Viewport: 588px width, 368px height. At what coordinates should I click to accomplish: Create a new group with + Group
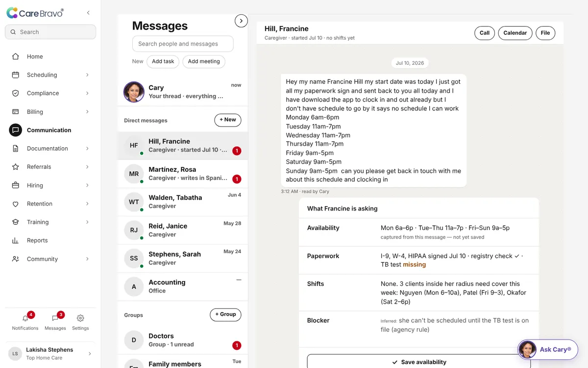click(225, 315)
